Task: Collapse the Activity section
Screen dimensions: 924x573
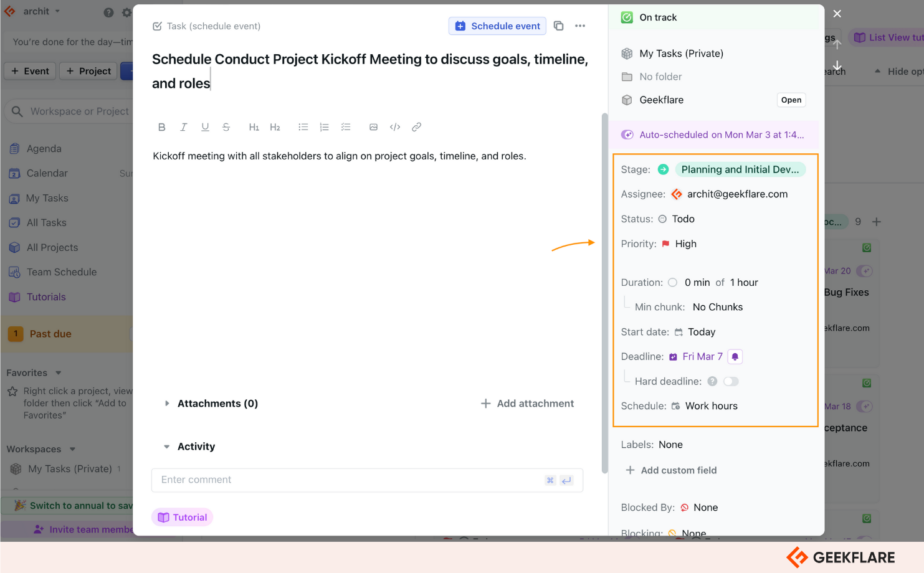Action: pos(166,447)
